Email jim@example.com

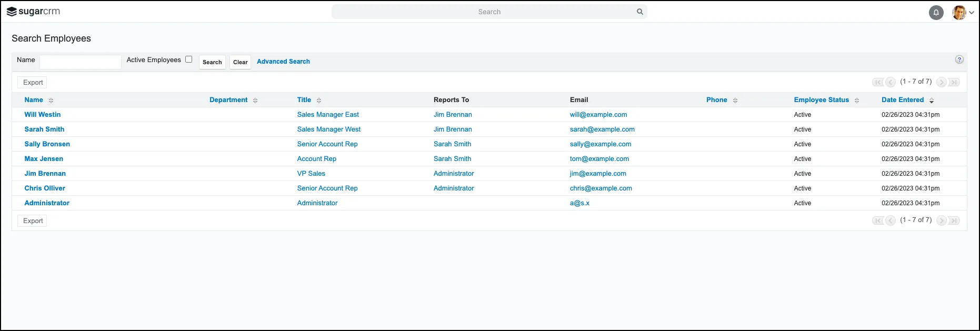(598, 174)
